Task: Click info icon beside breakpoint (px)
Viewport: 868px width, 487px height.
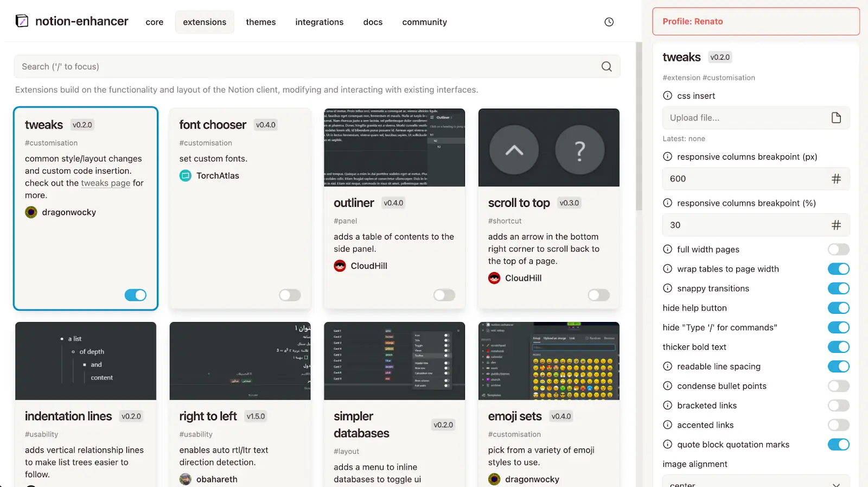Action: [x=667, y=157]
